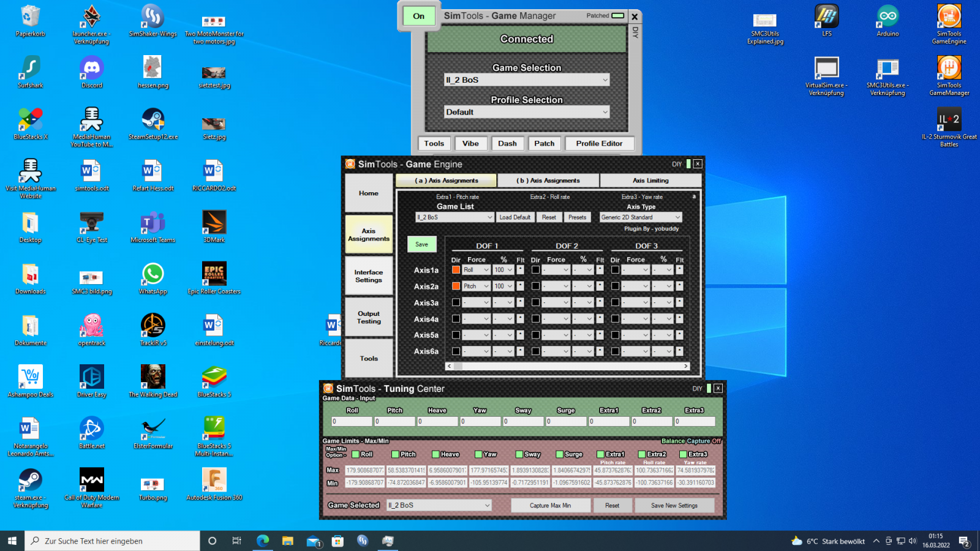Open the WhatsApp desktop icon

coord(153,279)
